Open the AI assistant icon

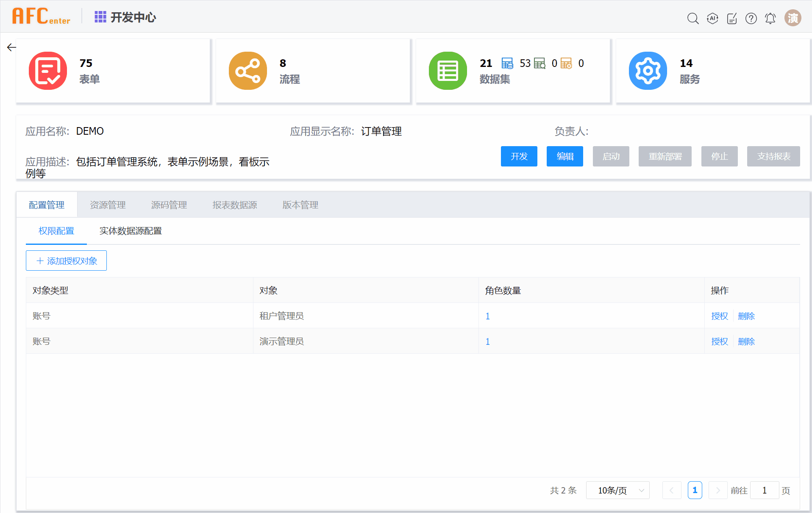[712, 18]
